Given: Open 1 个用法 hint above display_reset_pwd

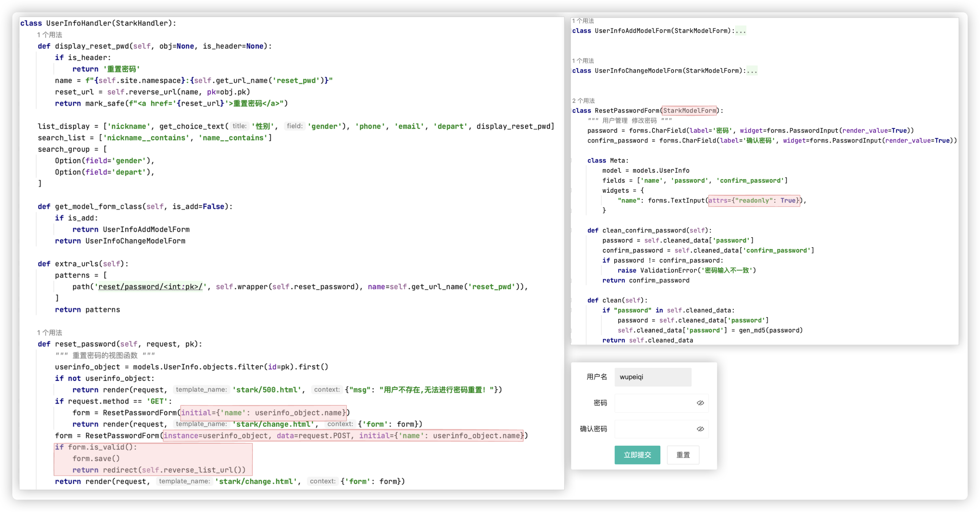Looking at the screenshot, I should (50, 35).
